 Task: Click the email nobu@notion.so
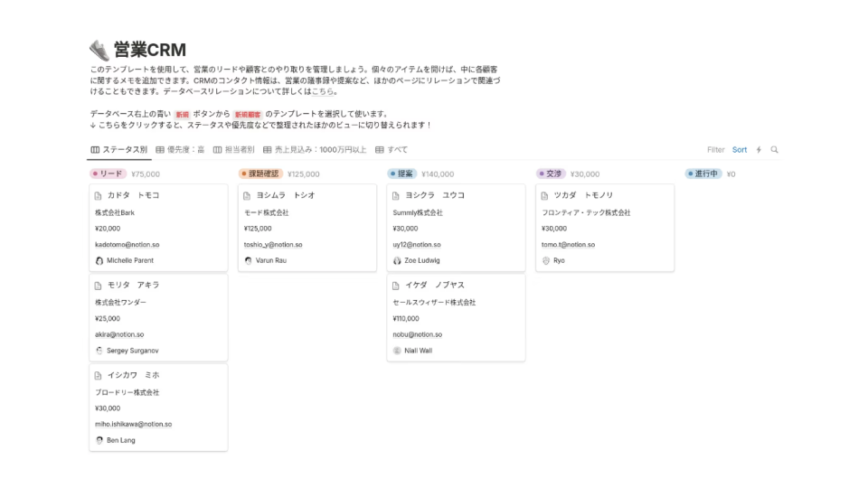point(418,334)
